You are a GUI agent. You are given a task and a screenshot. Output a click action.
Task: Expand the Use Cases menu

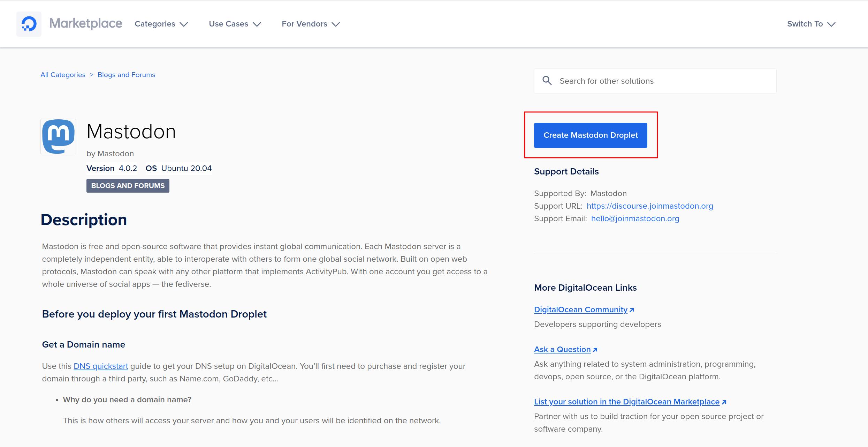click(235, 24)
